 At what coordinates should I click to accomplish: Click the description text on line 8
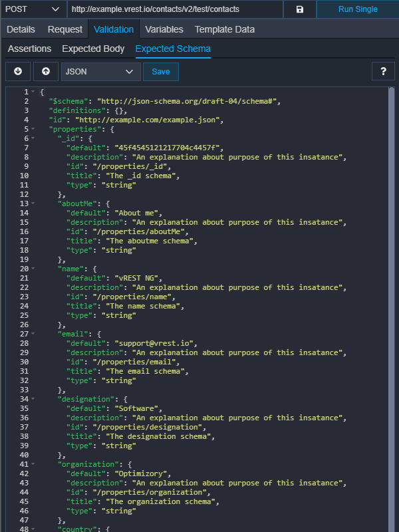tap(237, 157)
